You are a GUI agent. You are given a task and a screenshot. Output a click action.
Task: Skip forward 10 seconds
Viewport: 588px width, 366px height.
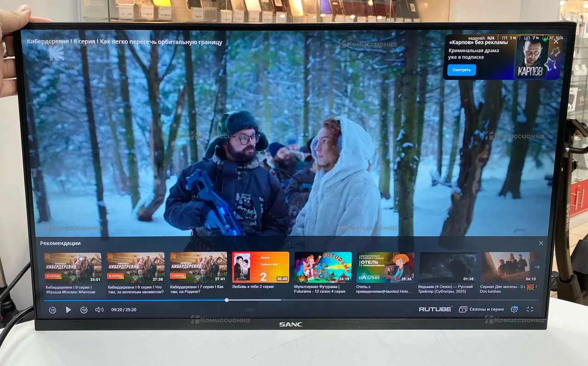coord(84,310)
